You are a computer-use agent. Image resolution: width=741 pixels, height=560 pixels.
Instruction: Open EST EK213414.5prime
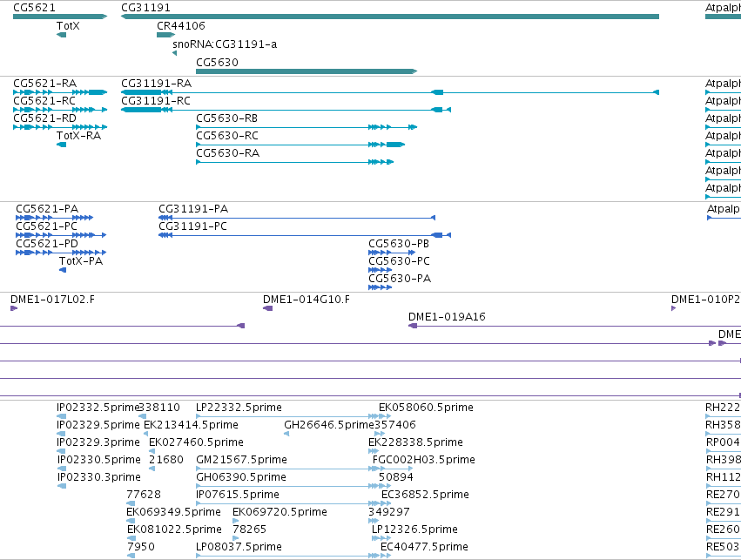[191, 425]
